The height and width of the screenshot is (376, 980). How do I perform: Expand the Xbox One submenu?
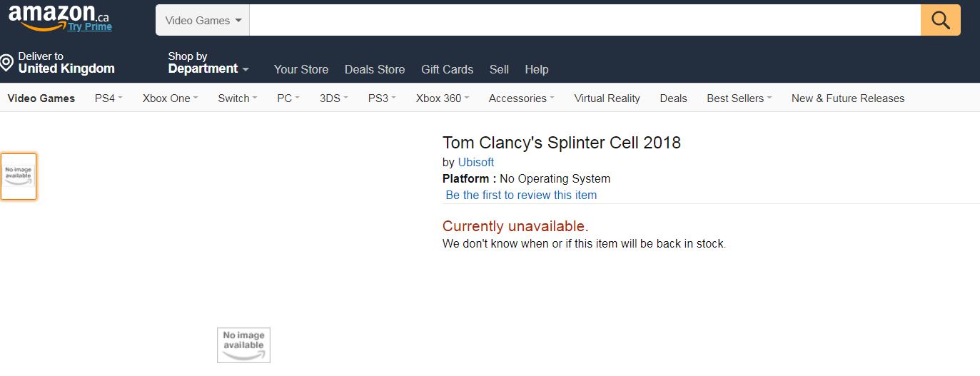pyautogui.click(x=170, y=98)
